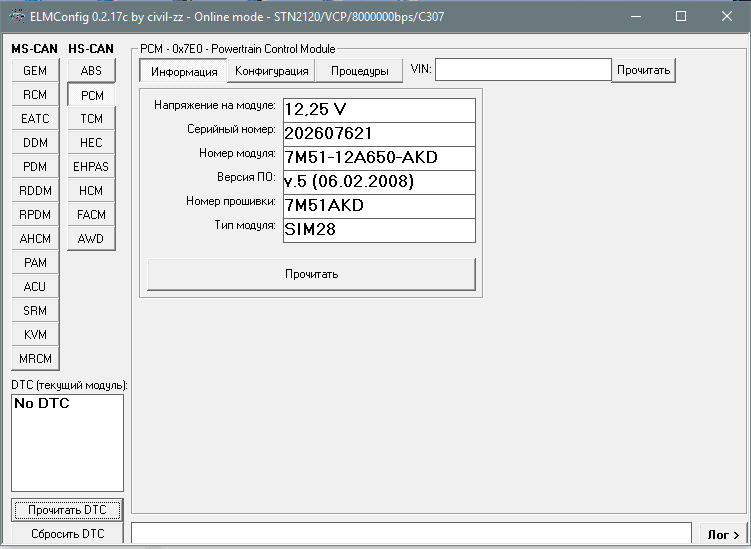Click the PCM - 0x7E0 Powertrain Control Module title
The width and height of the screenshot is (751, 549).
coord(238,49)
